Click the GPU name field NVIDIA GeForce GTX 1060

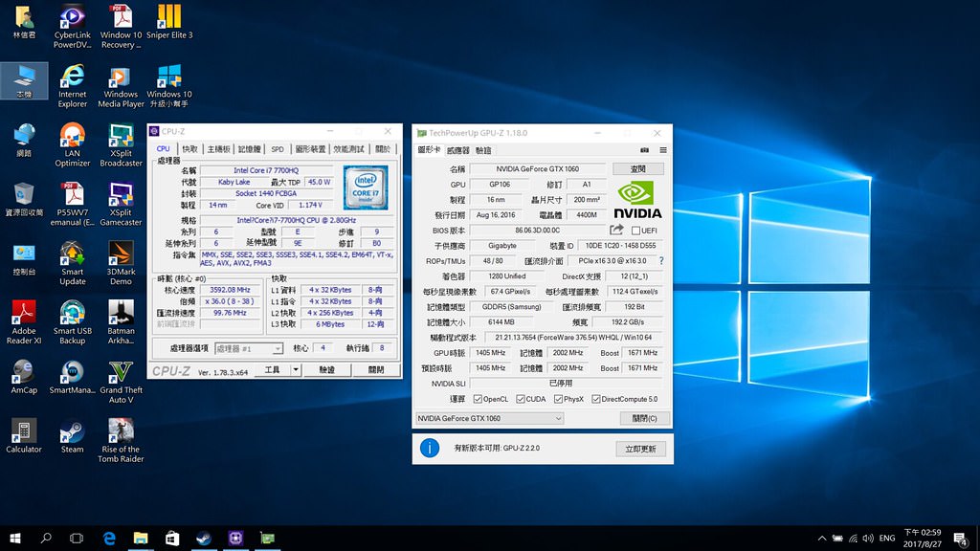click(x=538, y=168)
